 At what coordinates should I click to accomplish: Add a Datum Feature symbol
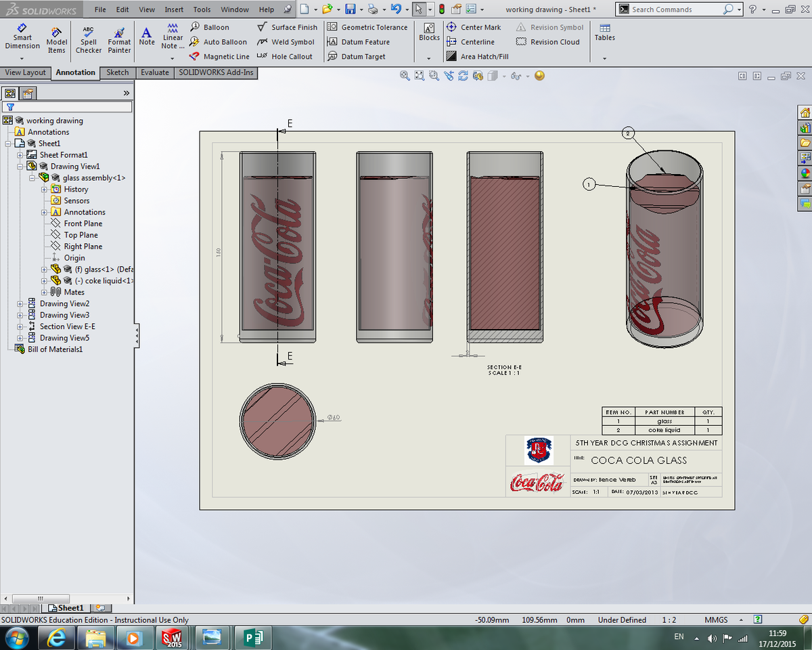pyautogui.click(x=359, y=42)
